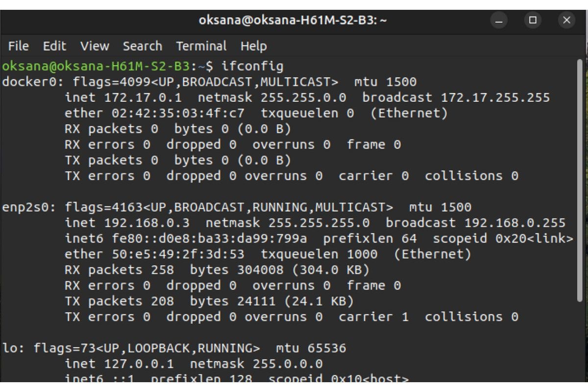588x392 pixels.
Task: Close the terminal window
Action: pos(566,20)
